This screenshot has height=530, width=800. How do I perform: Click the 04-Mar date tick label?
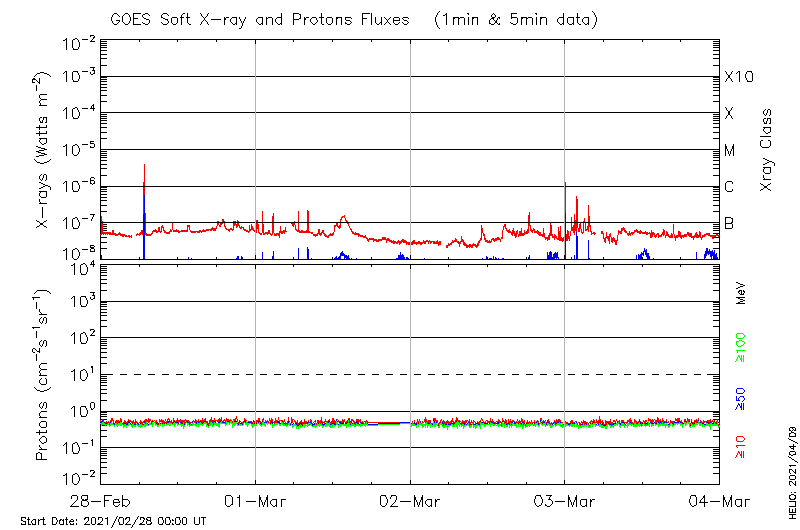click(719, 501)
